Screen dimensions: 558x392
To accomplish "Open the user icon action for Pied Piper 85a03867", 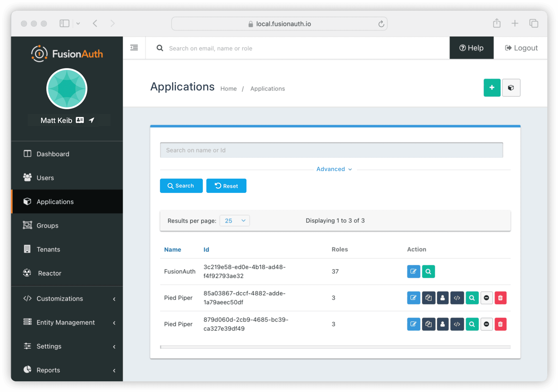I will click(x=443, y=298).
